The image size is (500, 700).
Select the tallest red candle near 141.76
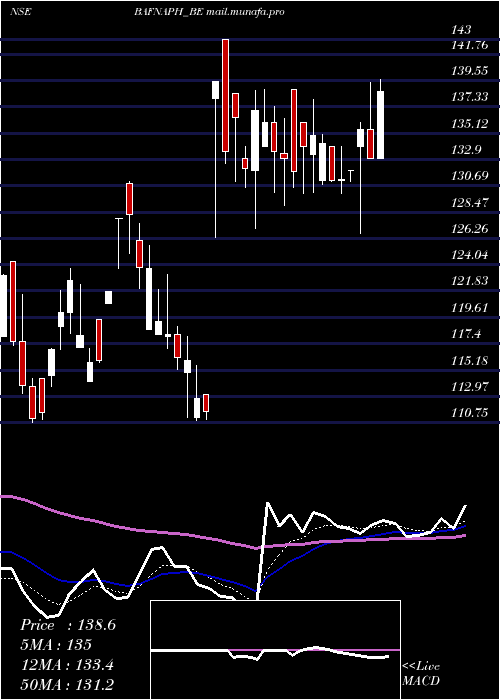click(225, 96)
